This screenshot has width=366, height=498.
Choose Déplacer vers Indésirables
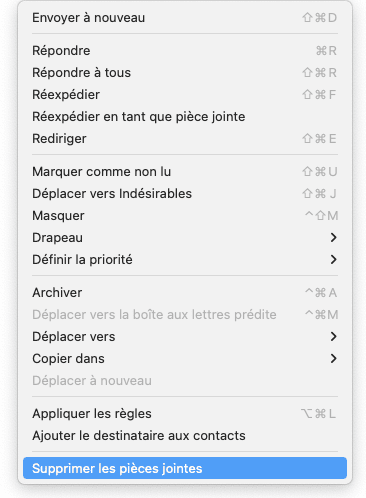point(185,194)
